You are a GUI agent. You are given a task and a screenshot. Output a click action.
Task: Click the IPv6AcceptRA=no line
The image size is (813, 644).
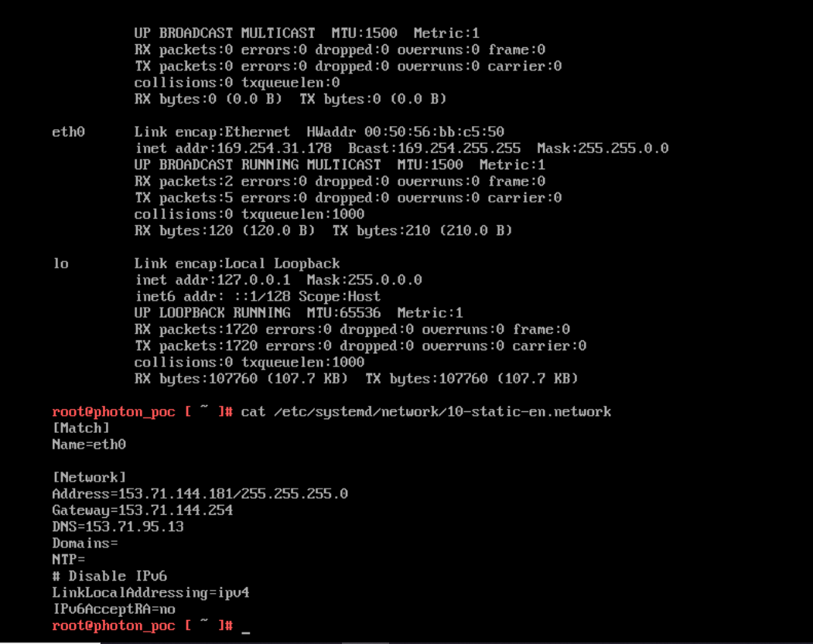coord(114,609)
